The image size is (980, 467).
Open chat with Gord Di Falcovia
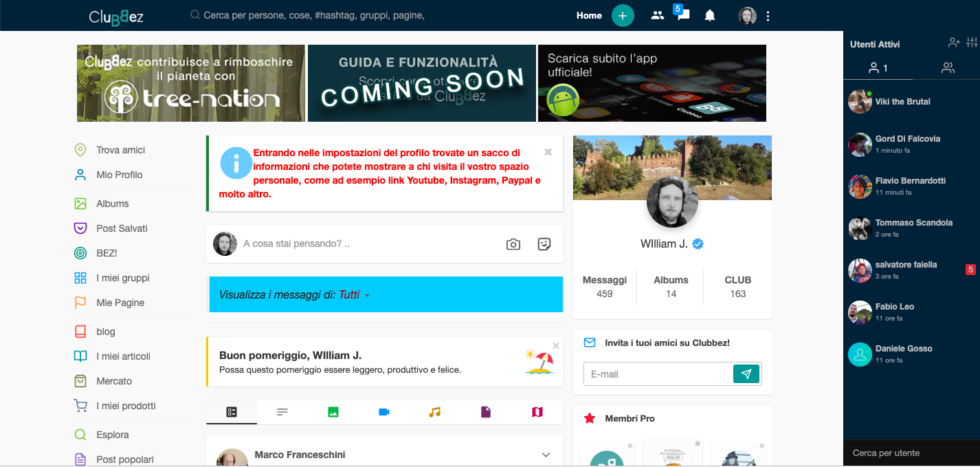911,144
